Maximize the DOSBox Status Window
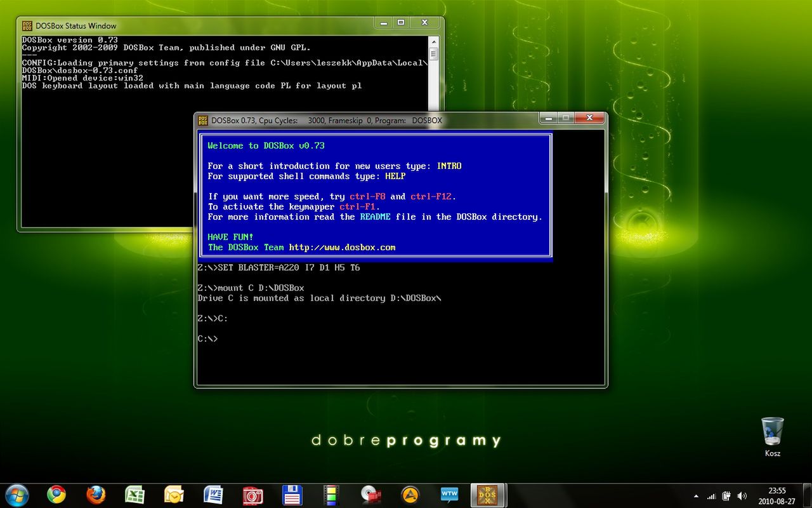The width and height of the screenshot is (812, 508). pos(401,23)
